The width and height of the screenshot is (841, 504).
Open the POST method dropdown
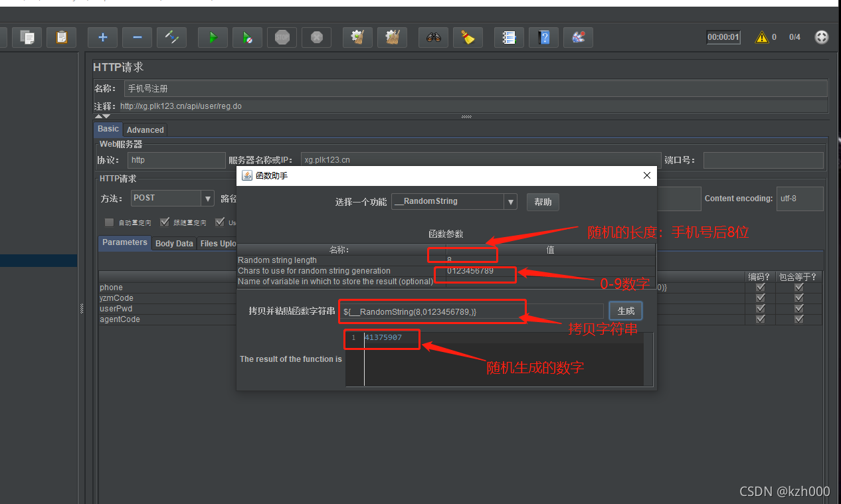207,198
